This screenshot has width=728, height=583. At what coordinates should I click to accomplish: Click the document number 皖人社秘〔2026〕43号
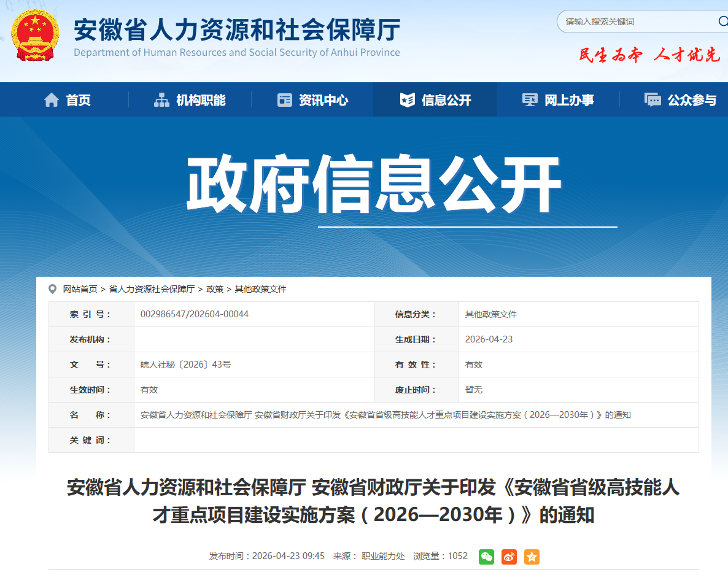[186, 365]
